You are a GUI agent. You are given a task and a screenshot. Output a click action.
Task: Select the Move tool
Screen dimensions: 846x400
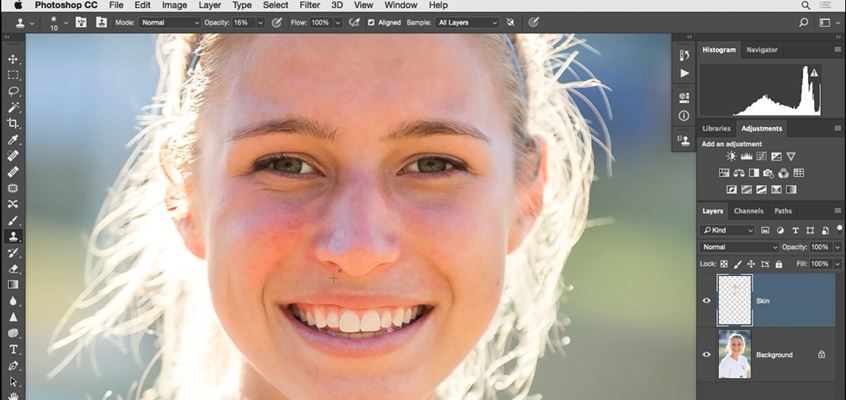click(x=13, y=59)
